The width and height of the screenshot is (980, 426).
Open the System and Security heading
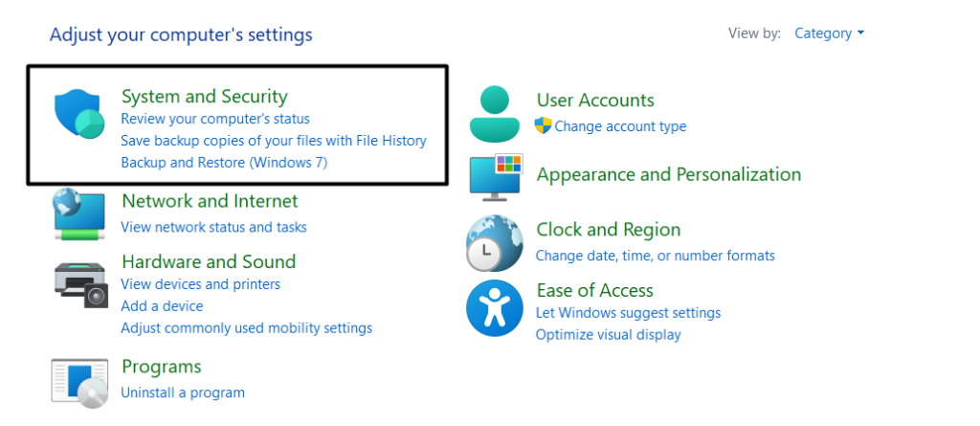[204, 96]
